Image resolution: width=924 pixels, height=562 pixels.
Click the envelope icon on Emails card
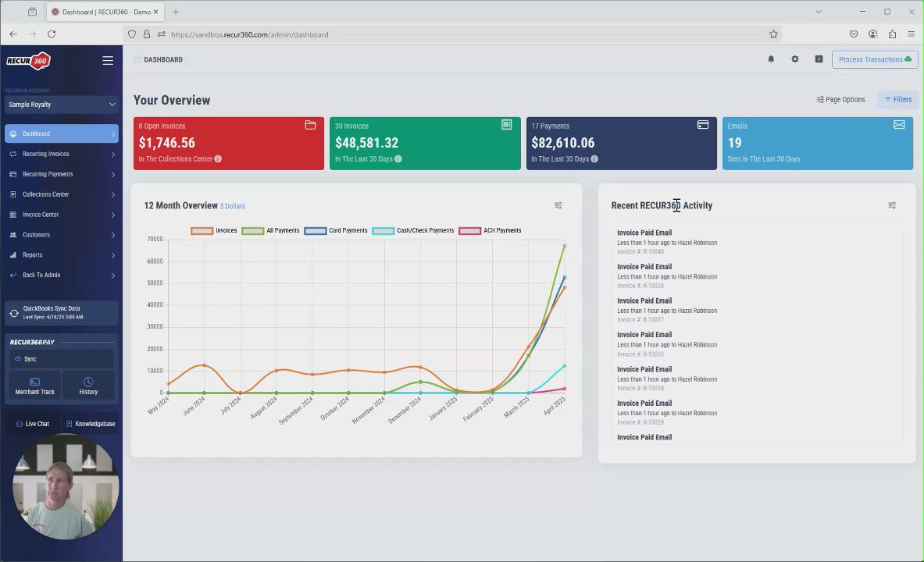pos(899,125)
